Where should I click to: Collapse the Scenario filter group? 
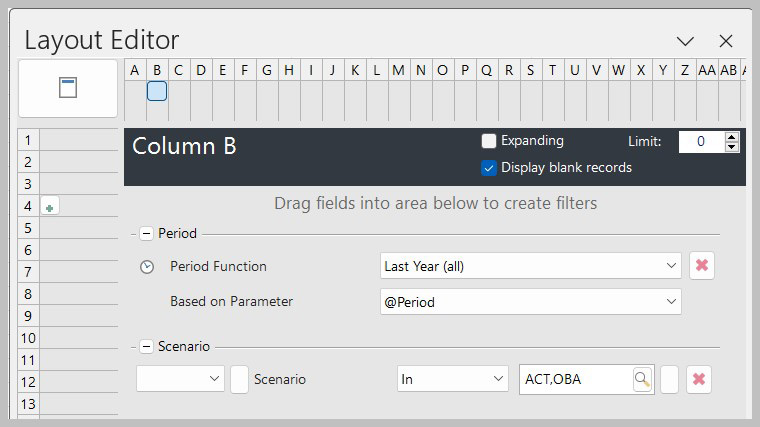[146, 346]
